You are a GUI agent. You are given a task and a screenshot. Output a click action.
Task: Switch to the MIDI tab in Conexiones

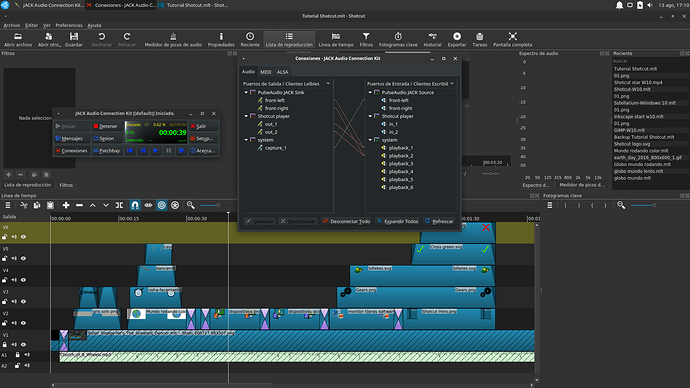(x=266, y=72)
